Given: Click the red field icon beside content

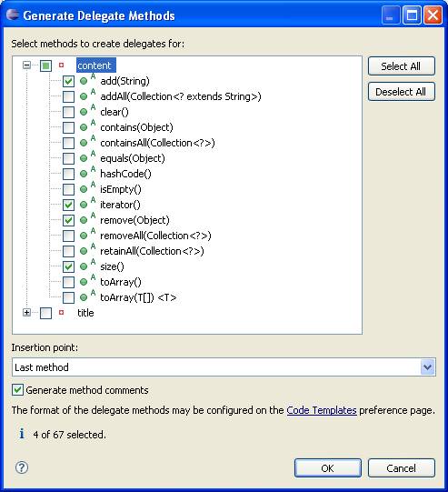Looking at the screenshot, I should [x=62, y=65].
